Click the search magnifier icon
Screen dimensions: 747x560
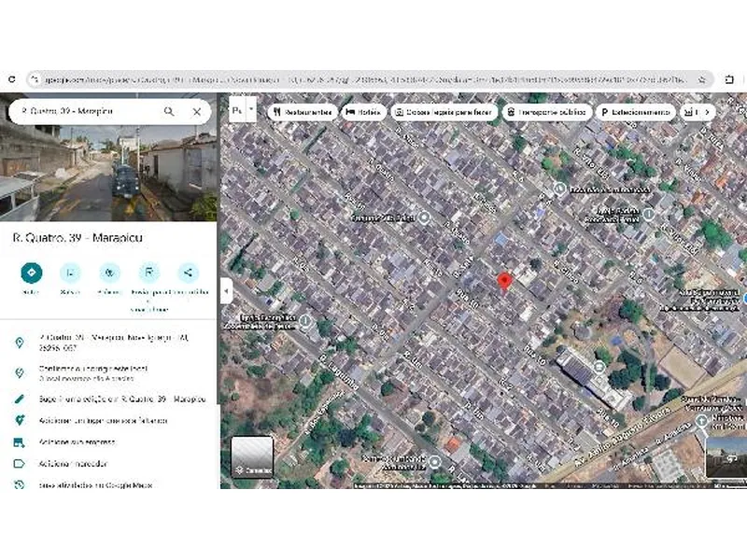169,111
